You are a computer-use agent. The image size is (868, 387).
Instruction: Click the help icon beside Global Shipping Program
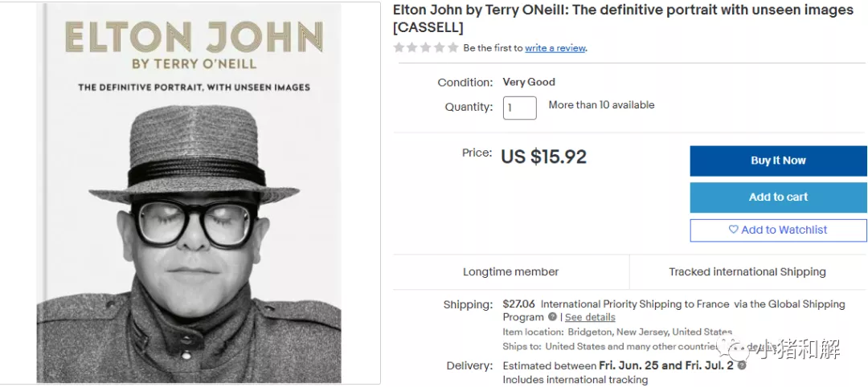(x=552, y=317)
